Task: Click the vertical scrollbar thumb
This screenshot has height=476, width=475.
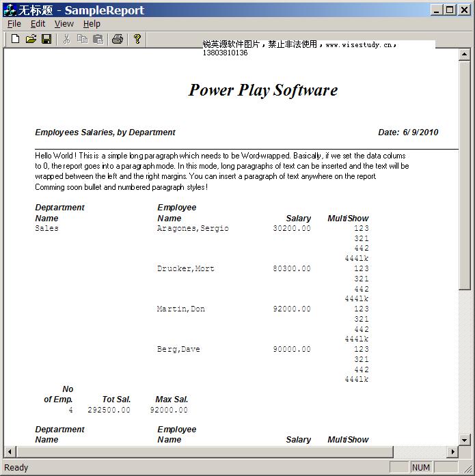Action: pyautogui.click(x=464, y=175)
